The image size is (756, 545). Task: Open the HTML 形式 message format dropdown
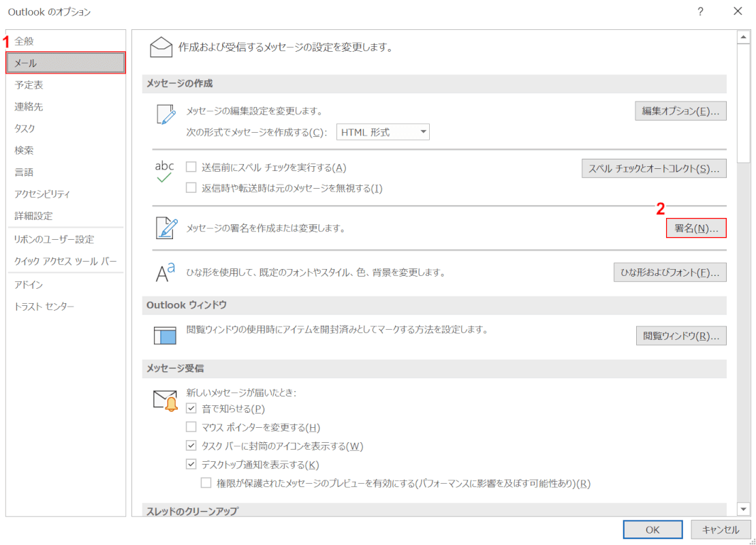[x=383, y=132]
